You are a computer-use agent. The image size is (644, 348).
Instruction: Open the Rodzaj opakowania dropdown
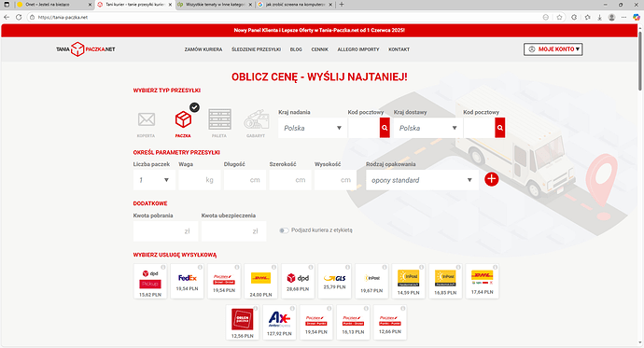(422, 180)
